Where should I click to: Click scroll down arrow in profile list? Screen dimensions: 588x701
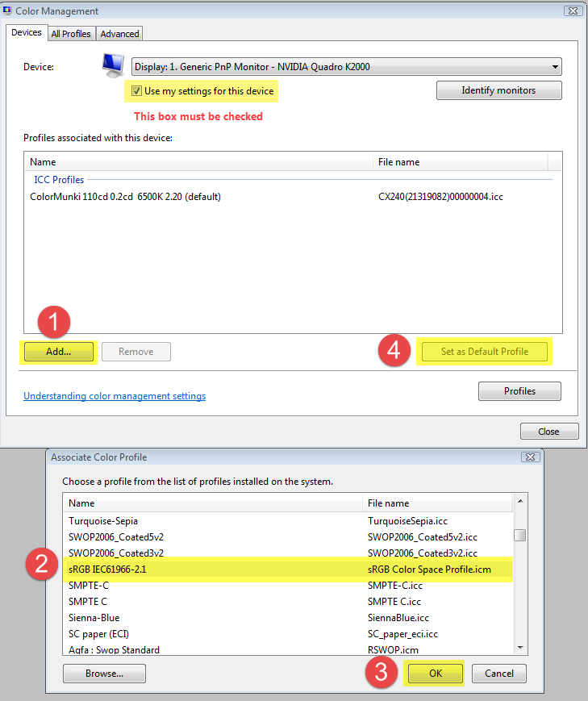click(x=520, y=647)
